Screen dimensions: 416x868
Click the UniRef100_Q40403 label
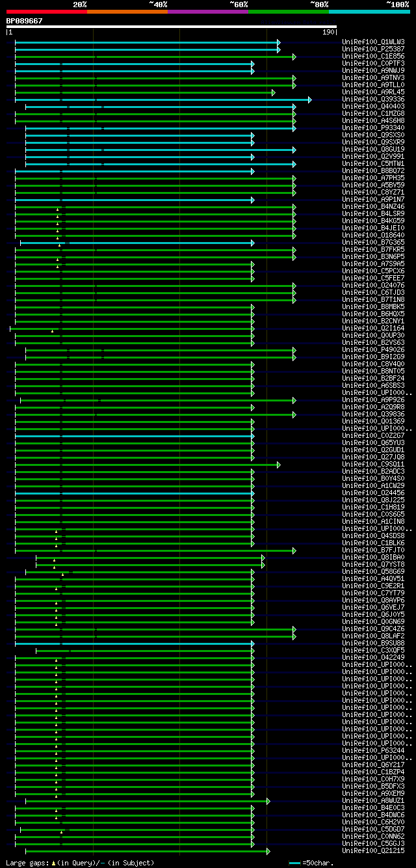[373, 106]
